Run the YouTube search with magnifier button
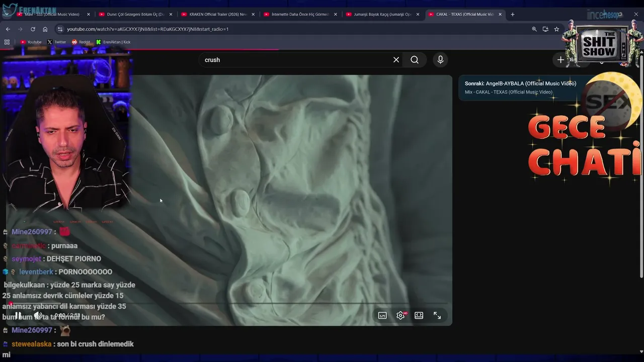 click(415, 60)
